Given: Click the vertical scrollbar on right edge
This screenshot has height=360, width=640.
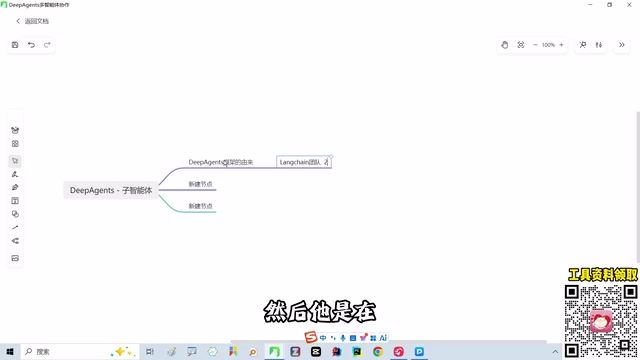Looking at the screenshot, I should [638, 187].
